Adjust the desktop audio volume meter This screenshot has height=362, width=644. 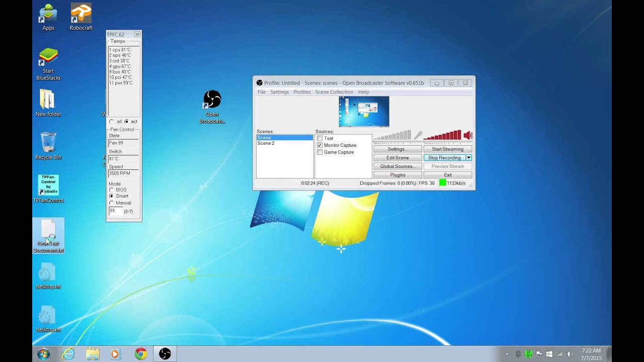(x=442, y=135)
